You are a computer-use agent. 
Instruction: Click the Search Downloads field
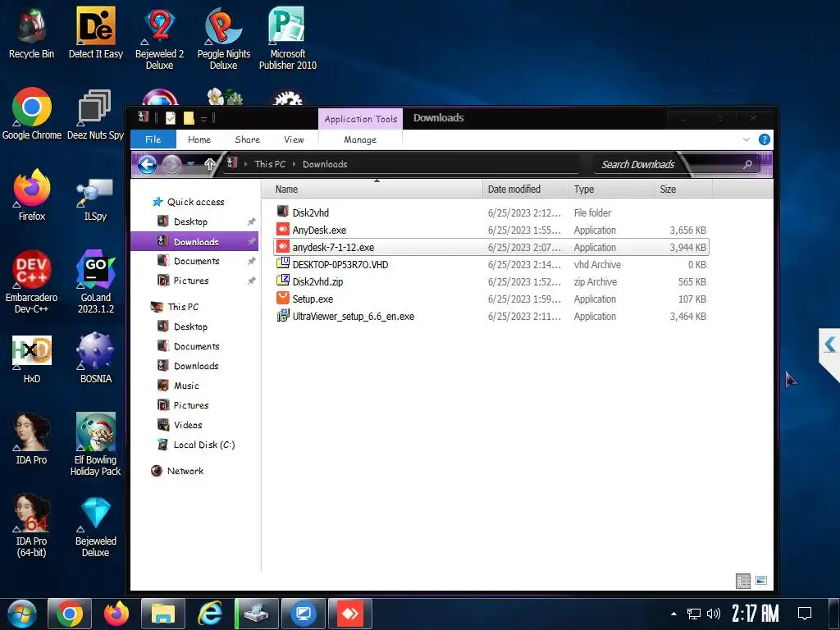[676, 164]
